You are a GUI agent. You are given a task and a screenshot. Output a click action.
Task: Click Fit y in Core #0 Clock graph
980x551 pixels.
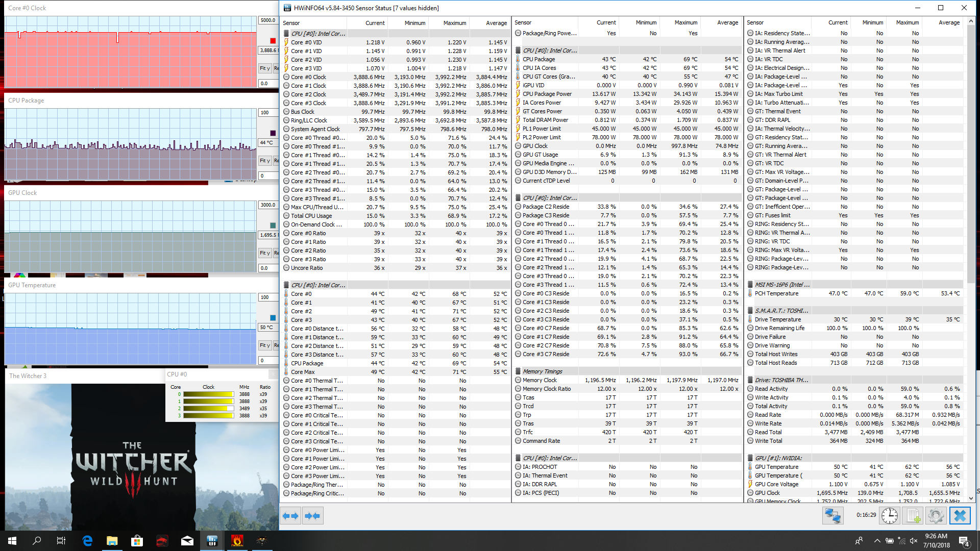click(264, 68)
